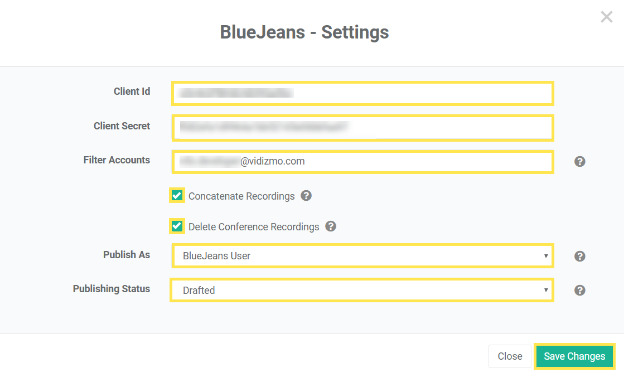Show help for Delete Conference Recordings
624x376 pixels.
pos(331,226)
